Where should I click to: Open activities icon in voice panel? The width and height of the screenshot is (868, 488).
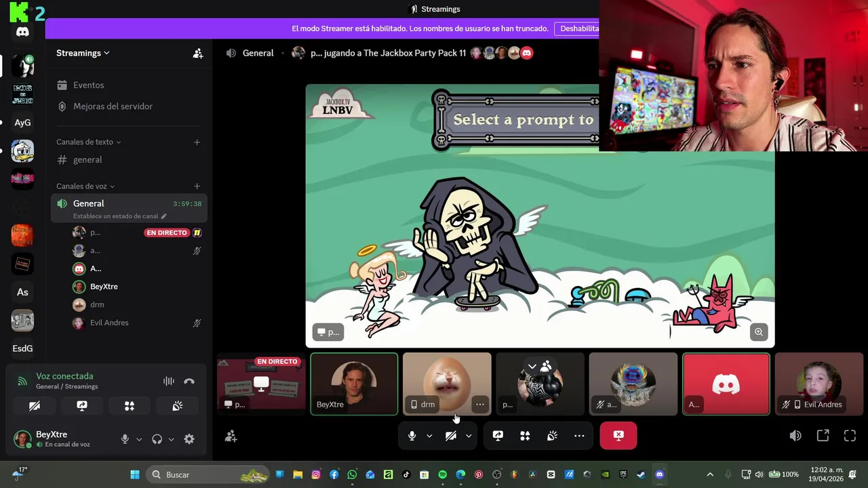point(130,406)
